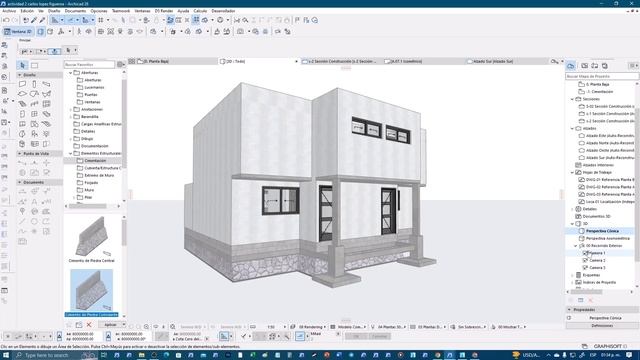640x360 pixels.
Task: Click the Pick Up Parameters eyedropper icon
Action: click(34, 20)
